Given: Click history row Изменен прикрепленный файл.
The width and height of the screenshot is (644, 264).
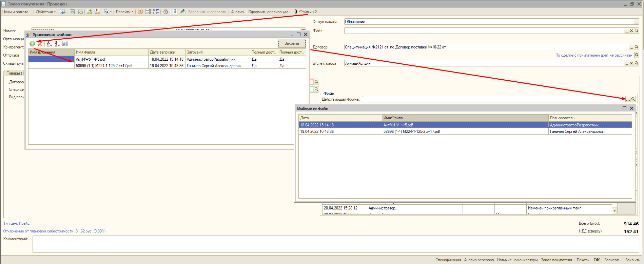Looking at the screenshot, I should [467, 208].
